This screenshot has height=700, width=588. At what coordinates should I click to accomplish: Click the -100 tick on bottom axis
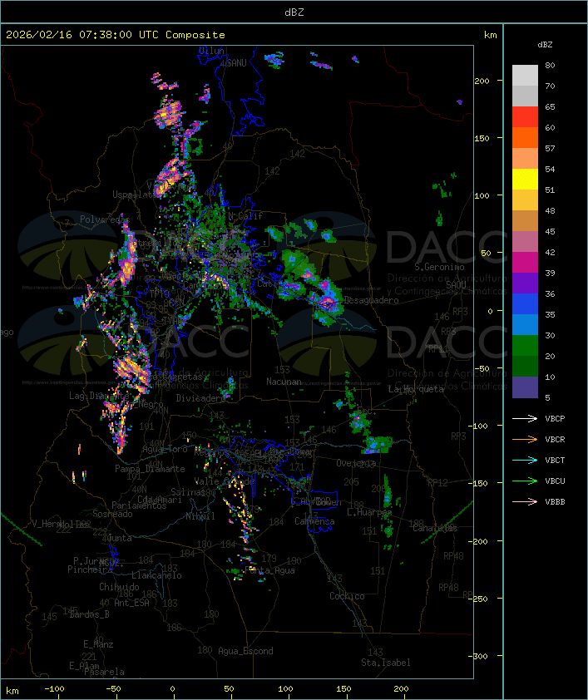coord(54,689)
